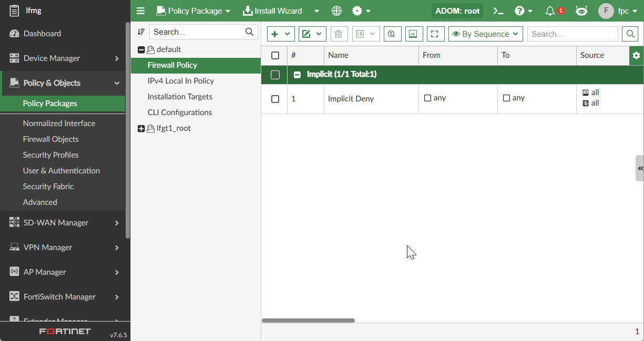This screenshot has width=644, height=341.
Task: Open the Policy Package dropdown menu
Action: (193, 11)
